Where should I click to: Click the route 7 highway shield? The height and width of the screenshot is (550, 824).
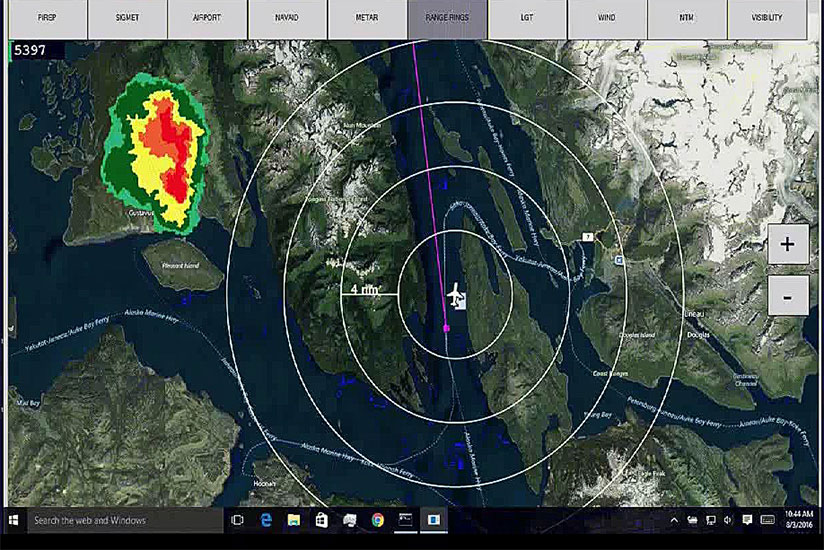tap(588, 237)
